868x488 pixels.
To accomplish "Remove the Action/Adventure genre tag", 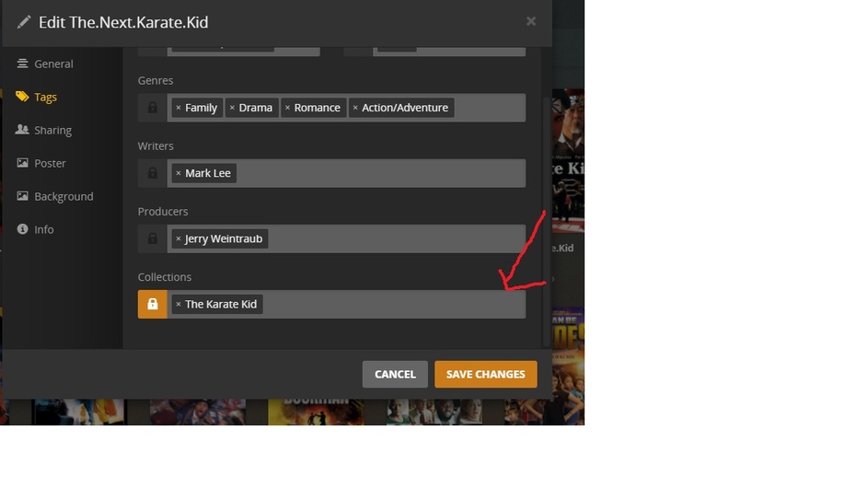I will (355, 108).
